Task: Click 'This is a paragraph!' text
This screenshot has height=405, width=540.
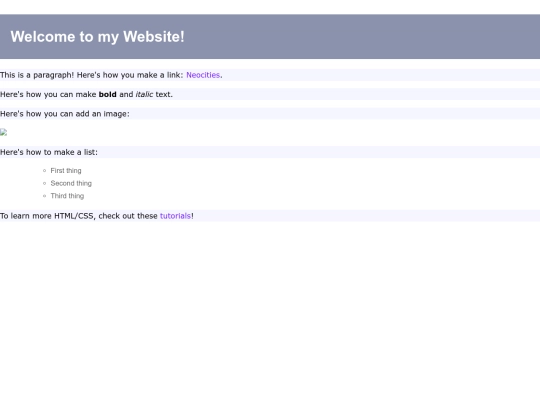Action: click(37, 75)
